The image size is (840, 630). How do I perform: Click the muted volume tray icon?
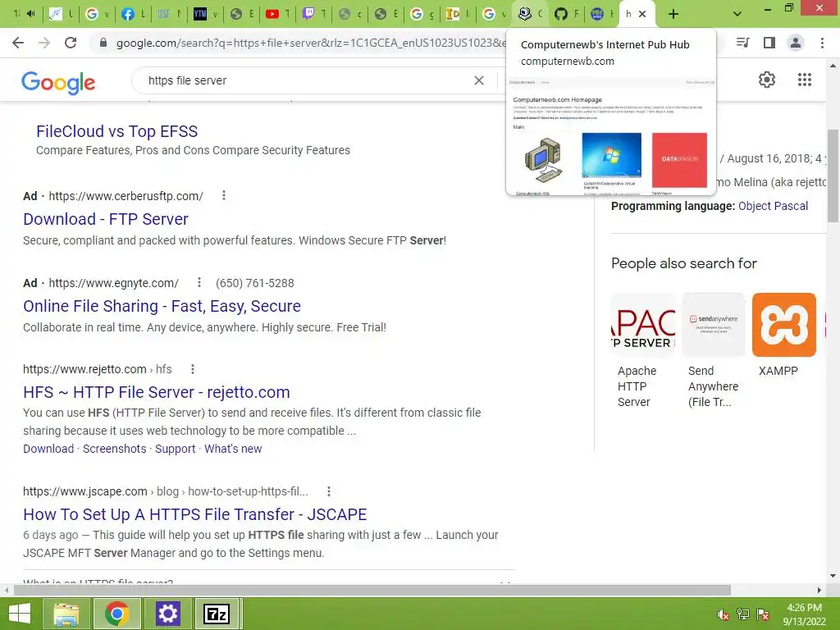pyautogui.click(x=723, y=614)
